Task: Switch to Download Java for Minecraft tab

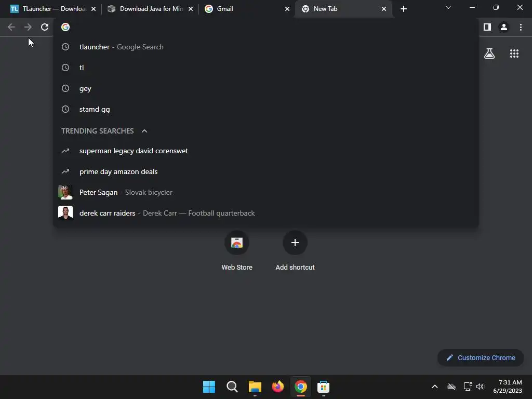Action: click(150, 9)
